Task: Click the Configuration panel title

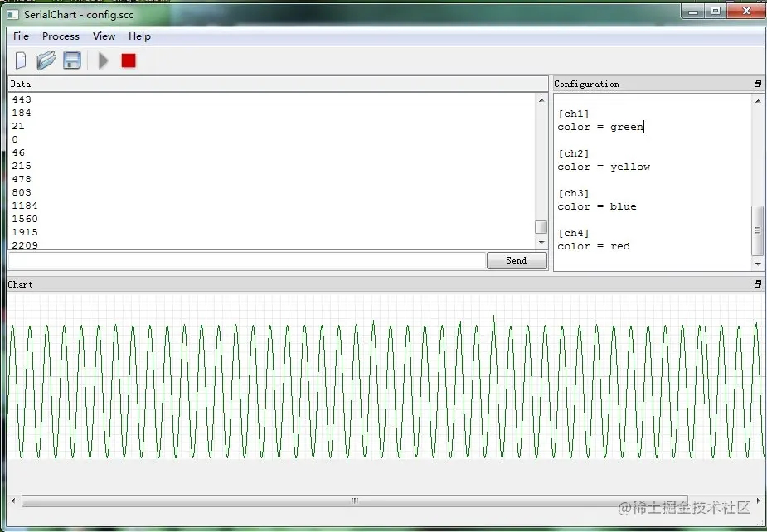Action: [586, 84]
